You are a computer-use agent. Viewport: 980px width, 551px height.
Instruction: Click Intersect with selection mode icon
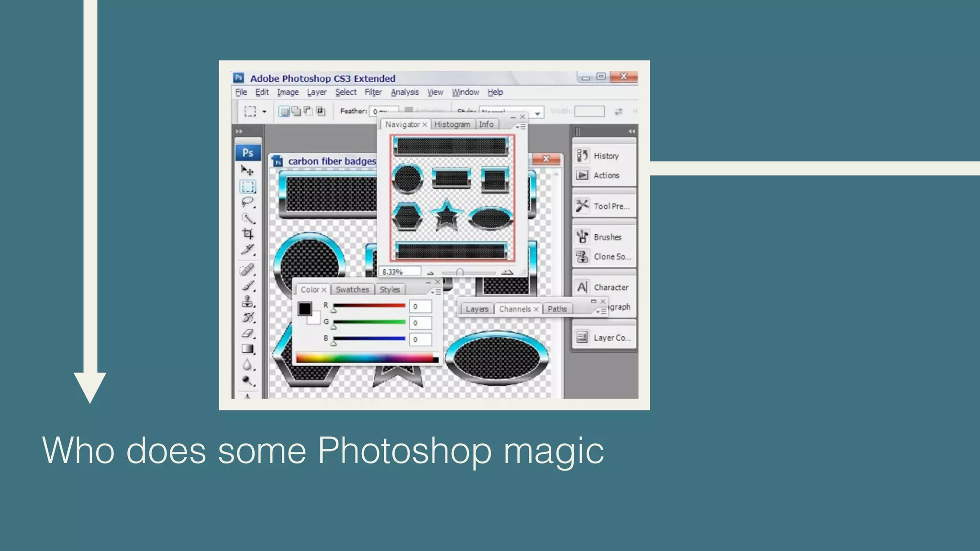pyautogui.click(x=321, y=111)
